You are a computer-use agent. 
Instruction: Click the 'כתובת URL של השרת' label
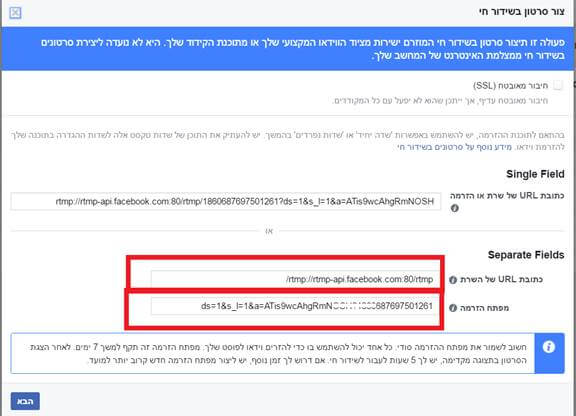[501, 279]
